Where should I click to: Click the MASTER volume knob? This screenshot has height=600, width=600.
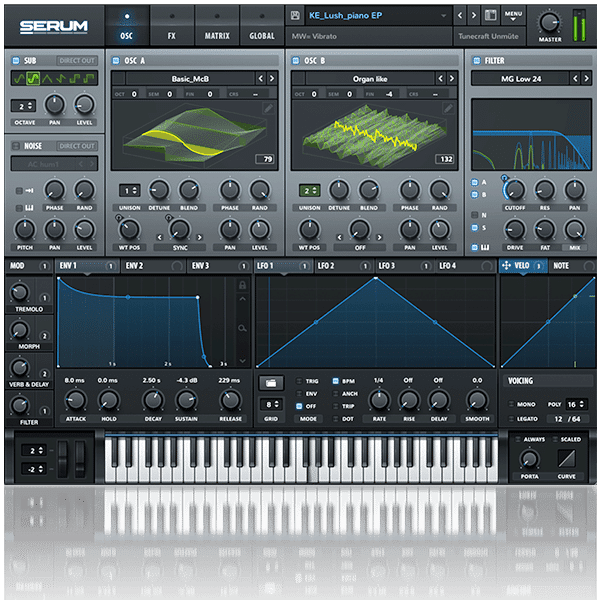click(550, 22)
